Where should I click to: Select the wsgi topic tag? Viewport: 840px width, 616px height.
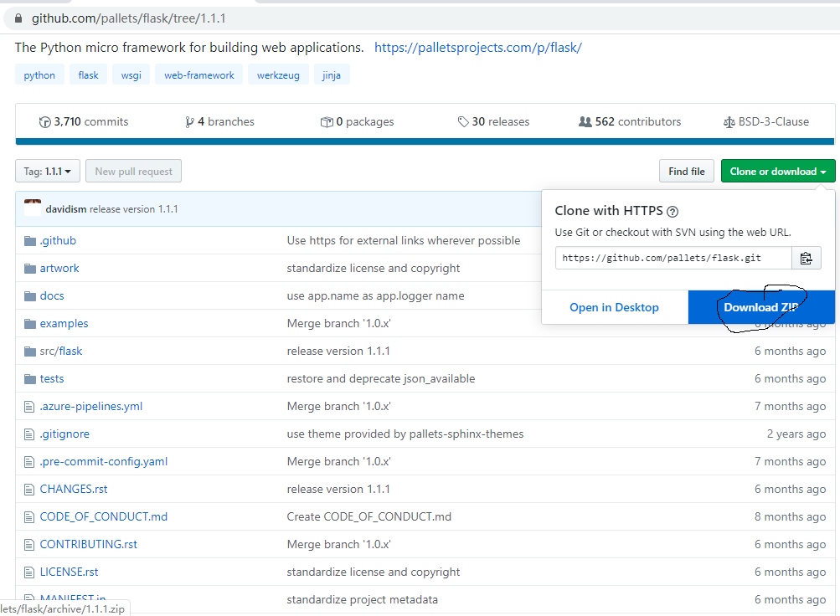[131, 75]
